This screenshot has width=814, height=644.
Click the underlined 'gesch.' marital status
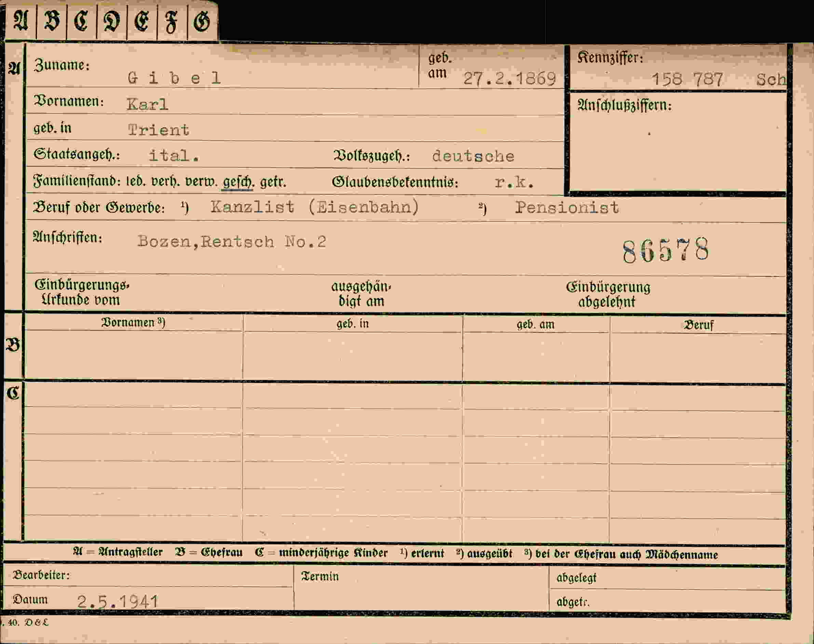[239, 183]
